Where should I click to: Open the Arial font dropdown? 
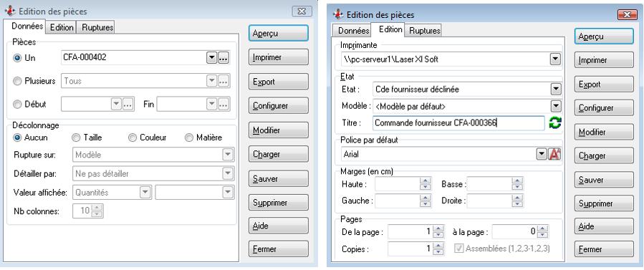(x=542, y=154)
